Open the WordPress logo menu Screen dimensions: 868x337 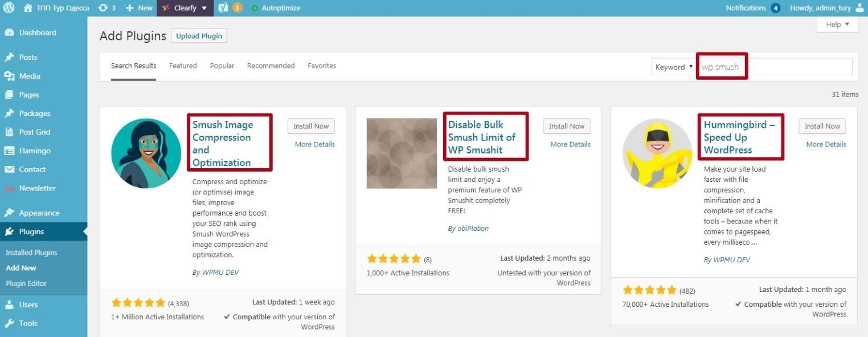point(9,8)
